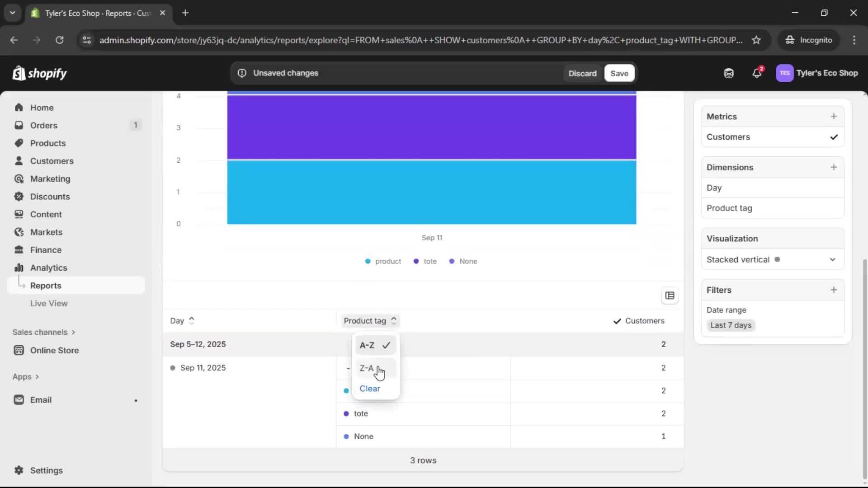Toggle the Customers column header checkmark

click(618, 321)
